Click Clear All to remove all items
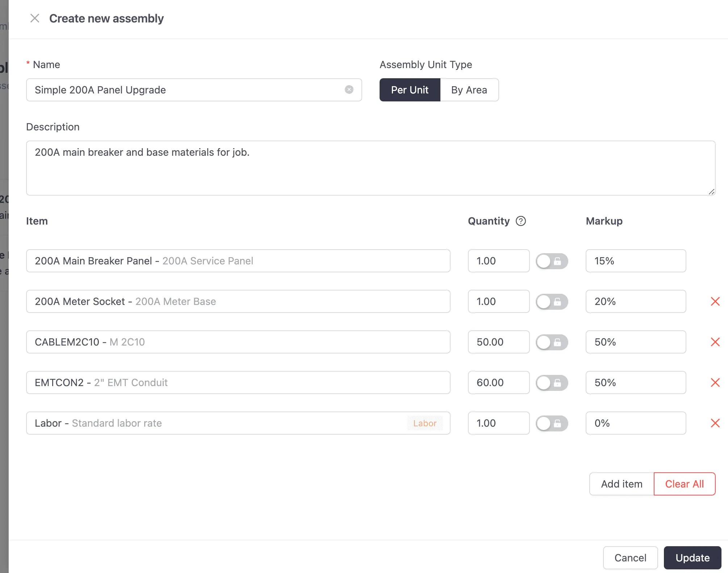This screenshot has width=728, height=573. pyautogui.click(x=684, y=484)
